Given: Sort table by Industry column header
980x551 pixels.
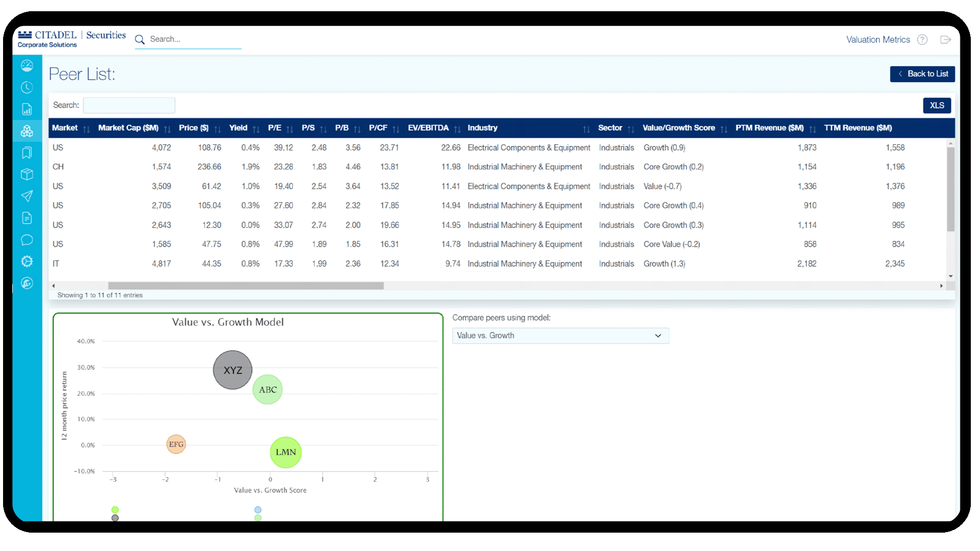Looking at the screenshot, I should 482,128.
